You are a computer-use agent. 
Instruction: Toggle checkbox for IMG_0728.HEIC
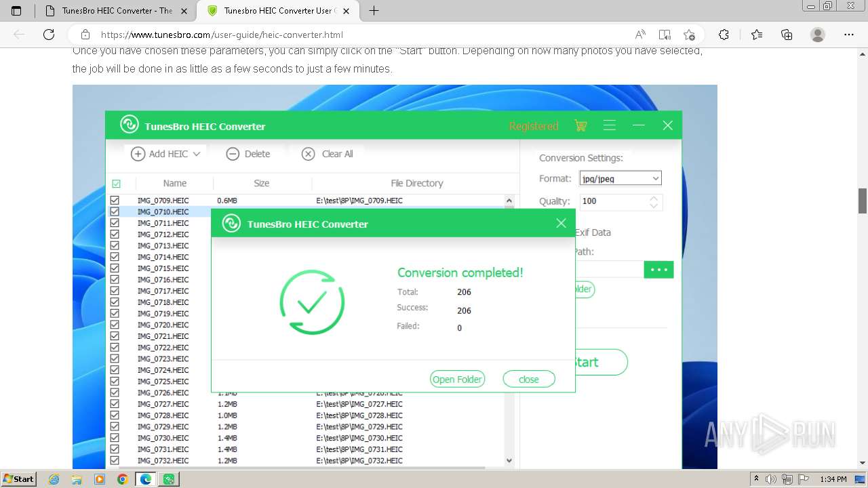[x=115, y=415]
